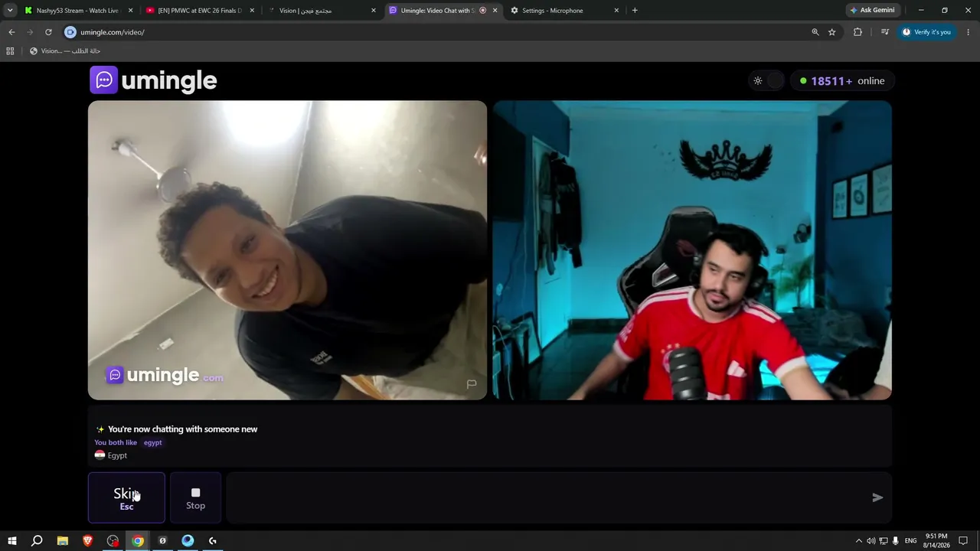The image size is (980, 551).
Task: Click the Skip button
Action: tap(126, 497)
